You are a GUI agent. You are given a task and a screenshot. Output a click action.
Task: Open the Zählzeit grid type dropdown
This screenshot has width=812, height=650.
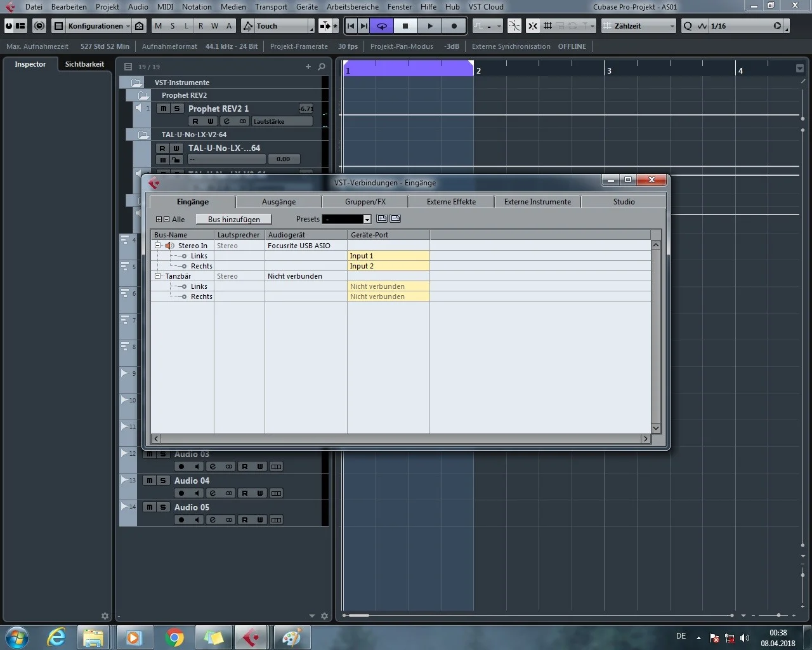coord(638,26)
